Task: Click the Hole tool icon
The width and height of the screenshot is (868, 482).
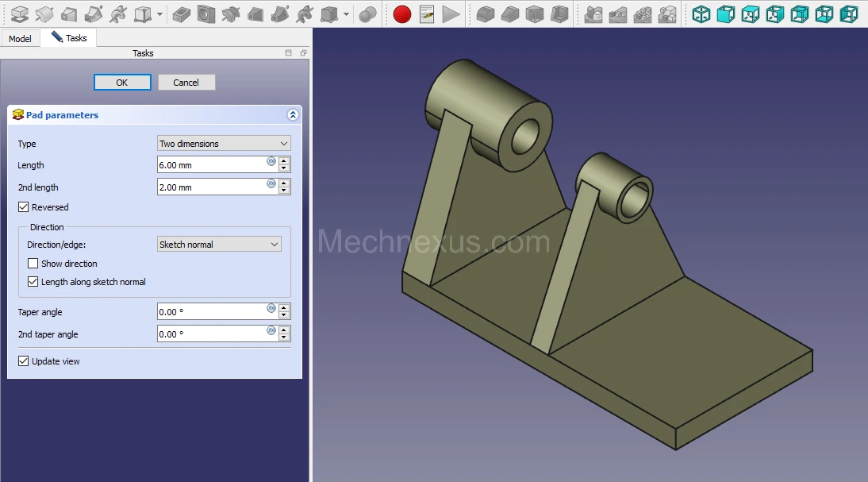Action: coord(206,13)
